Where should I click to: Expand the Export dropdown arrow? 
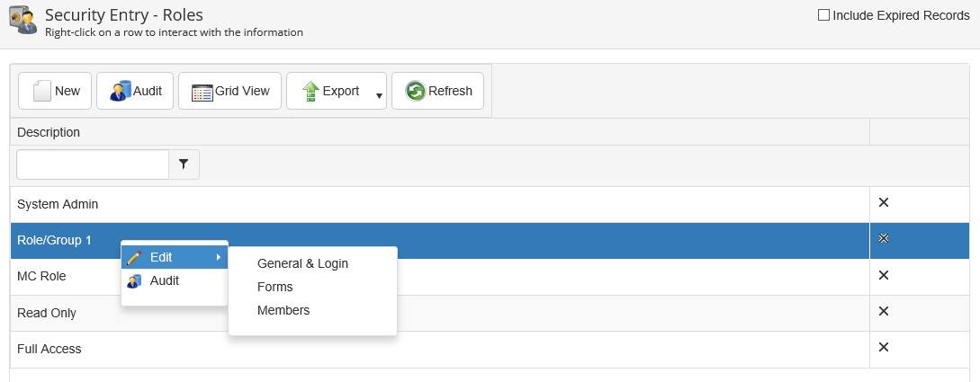[379, 94]
